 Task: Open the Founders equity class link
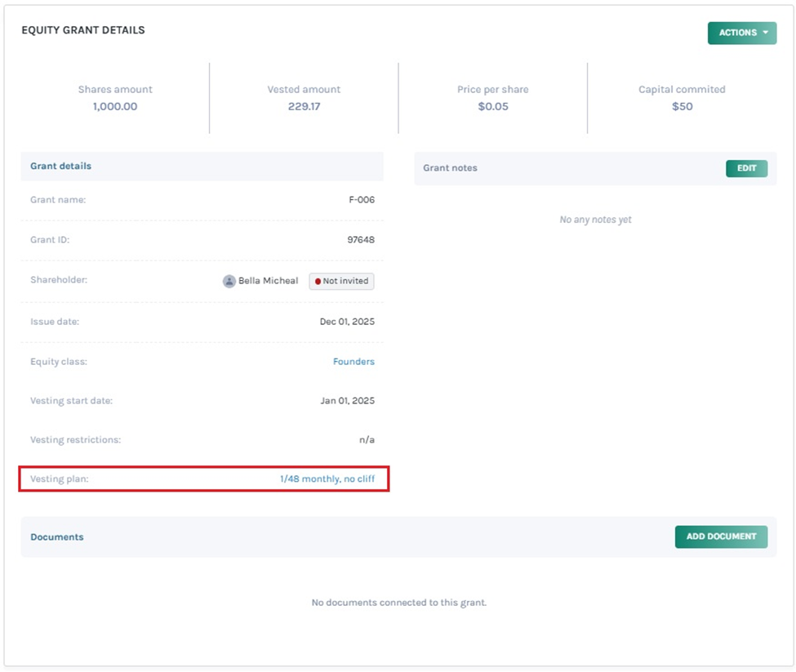click(x=354, y=362)
